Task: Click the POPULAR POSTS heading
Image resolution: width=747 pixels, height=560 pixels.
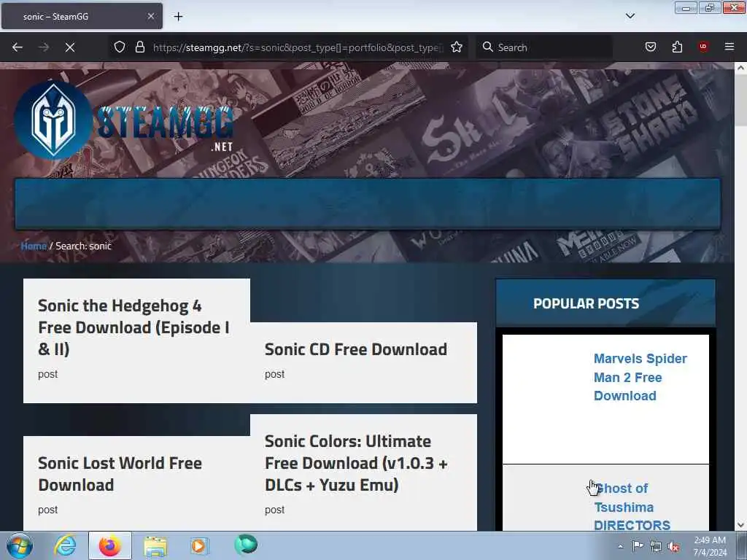Action: (586, 303)
